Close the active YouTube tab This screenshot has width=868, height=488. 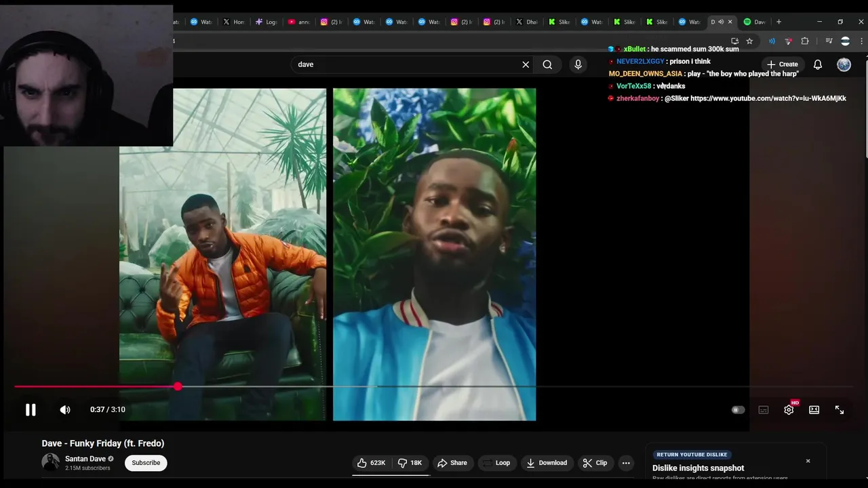[730, 22]
